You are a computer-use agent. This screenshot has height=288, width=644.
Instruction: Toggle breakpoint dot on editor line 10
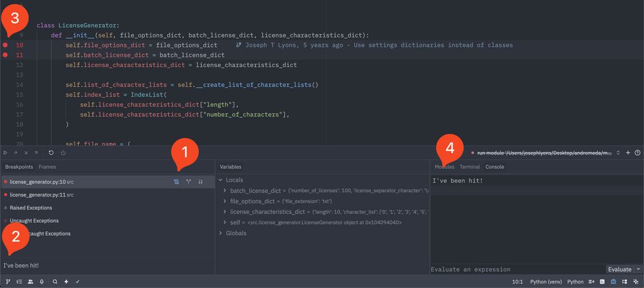click(5, 45)
